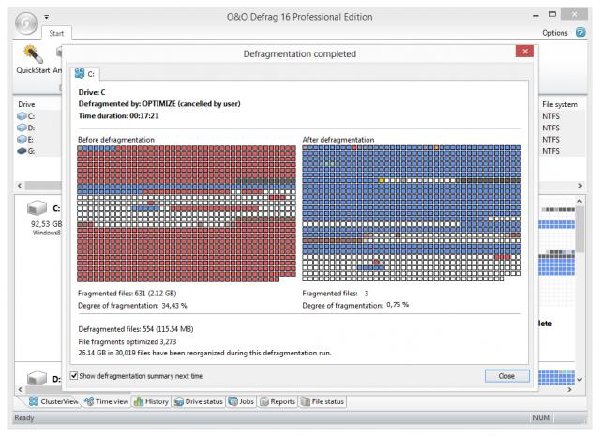The image size is (600, 438).
Task: Open the Jobs tab
Action: click(241, 401)
